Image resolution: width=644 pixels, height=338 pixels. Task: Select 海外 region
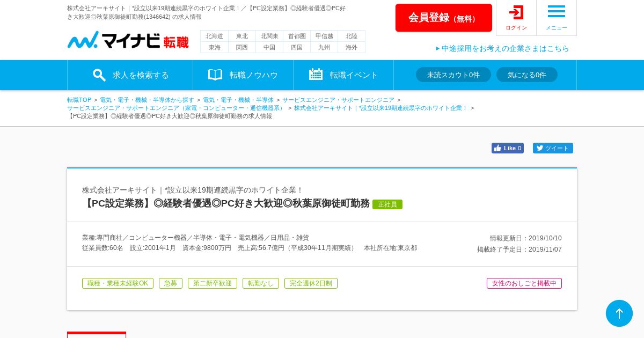coord(352,47)
